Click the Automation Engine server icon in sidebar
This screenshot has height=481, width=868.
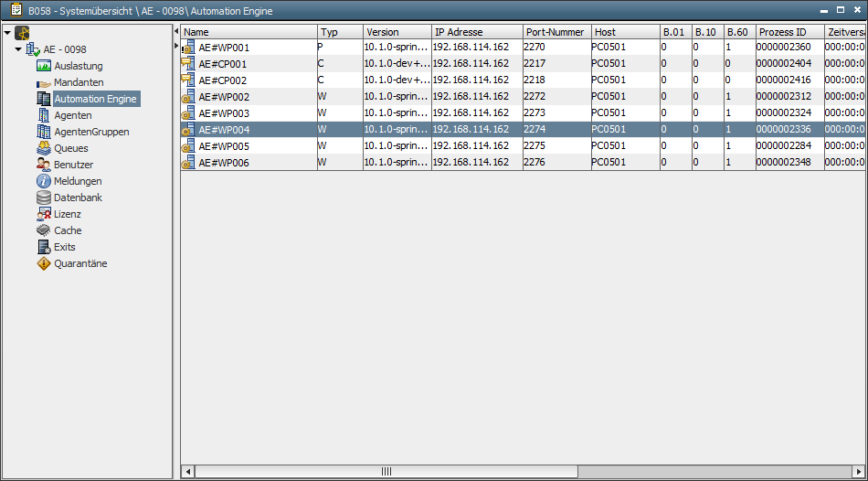[x=44, y=99]
